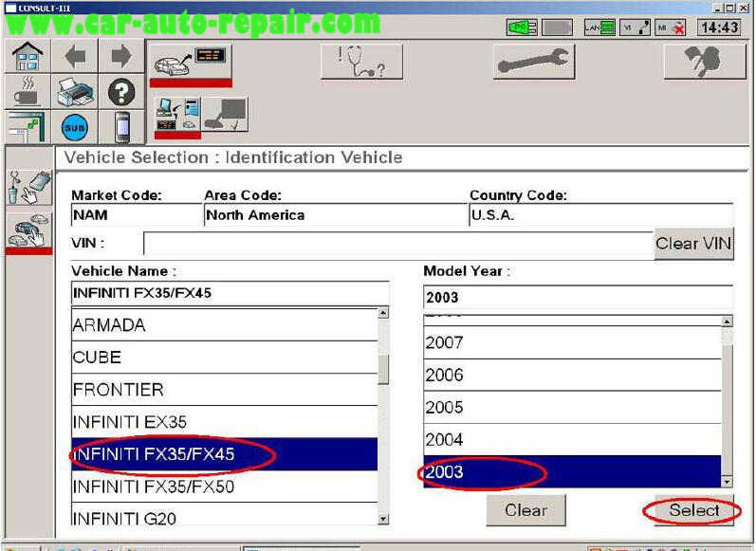Click the MI status icon with red X
This screenshot has height=551, width=756.
[671, 28]
